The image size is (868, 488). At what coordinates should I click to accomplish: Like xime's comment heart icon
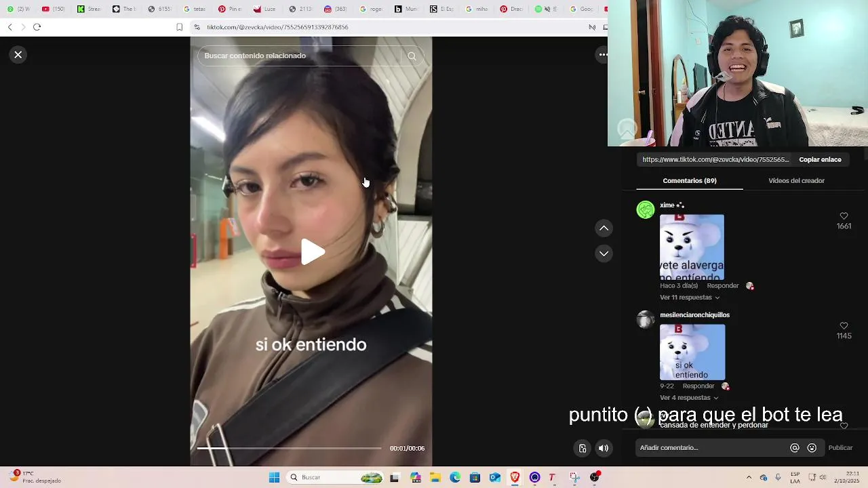(844, 216)
